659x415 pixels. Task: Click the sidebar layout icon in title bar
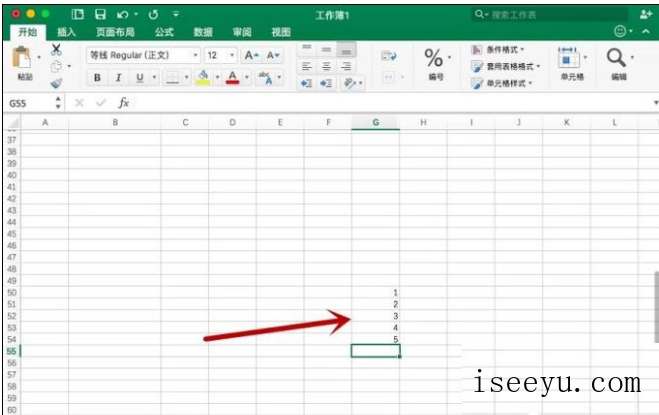(x=78, y=15)
